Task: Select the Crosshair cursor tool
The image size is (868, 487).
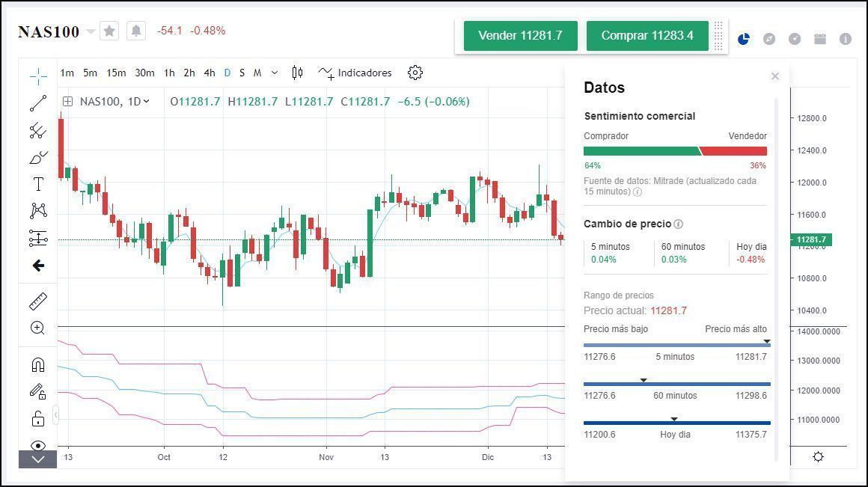Action: point(37,75)
